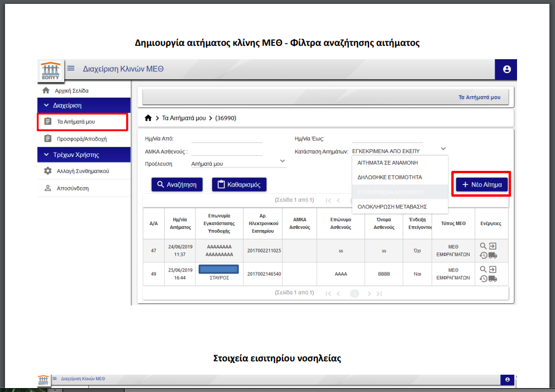Click the Αναζήτηση search button
Image resolution: width=555 pixels, height=392 pixels.
177,184
